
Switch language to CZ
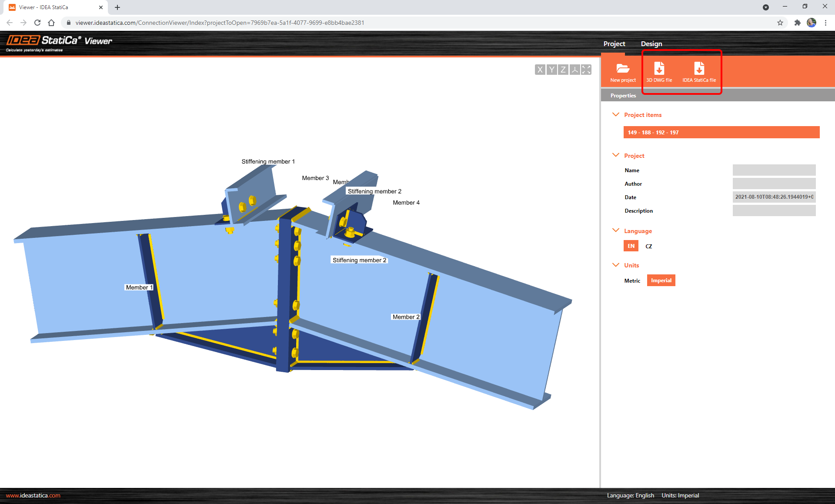pyautogui.click(x=648, y=246)
